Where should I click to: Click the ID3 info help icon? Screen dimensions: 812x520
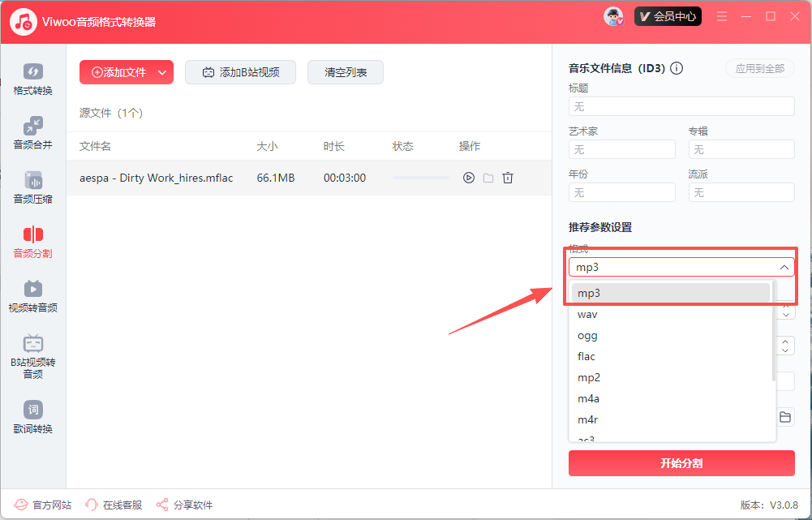(x=677, y=69)
